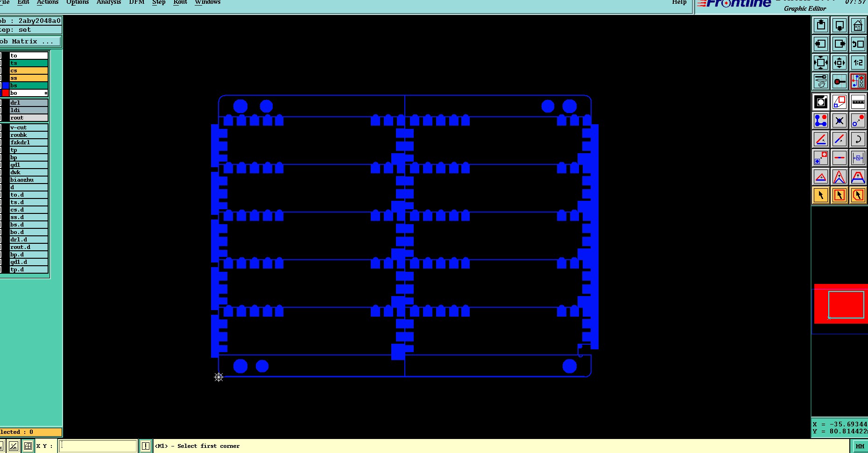The width and height of the screenshot is (868, 453).
Task: Select the 'gdl.d' layer row
Action: (28, 262)
